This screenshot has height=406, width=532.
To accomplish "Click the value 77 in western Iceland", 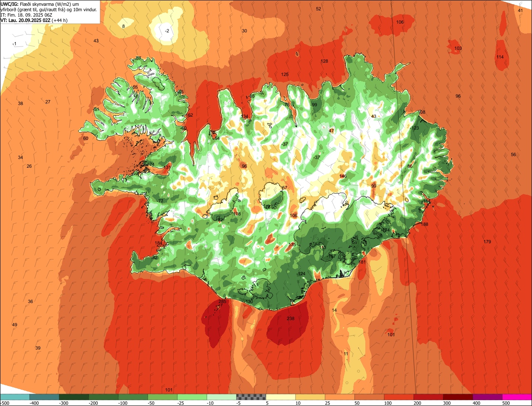I will tap(161, 201).
